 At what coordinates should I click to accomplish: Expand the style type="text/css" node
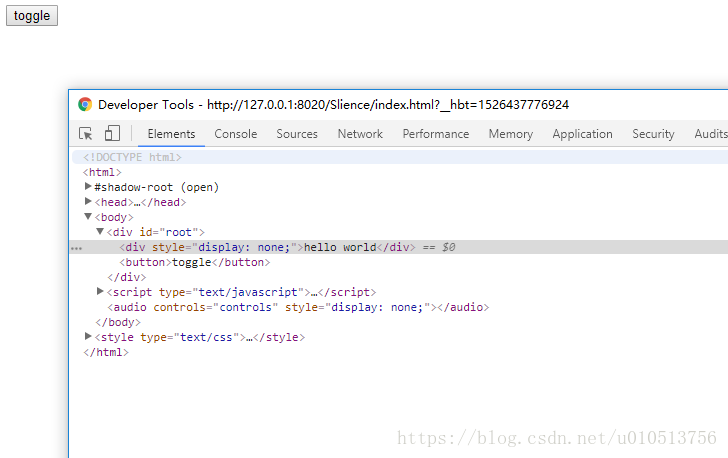[x=88, y=336]
